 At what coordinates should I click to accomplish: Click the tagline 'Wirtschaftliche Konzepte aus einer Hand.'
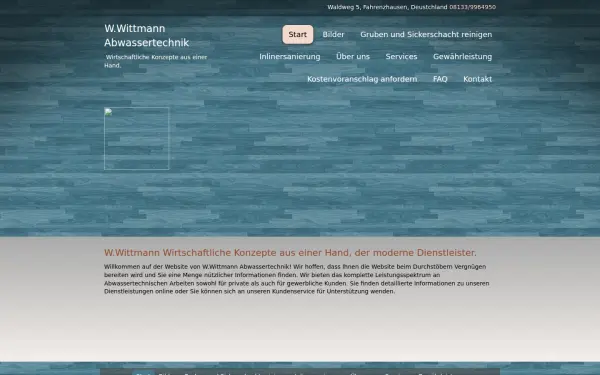(155, 61)
